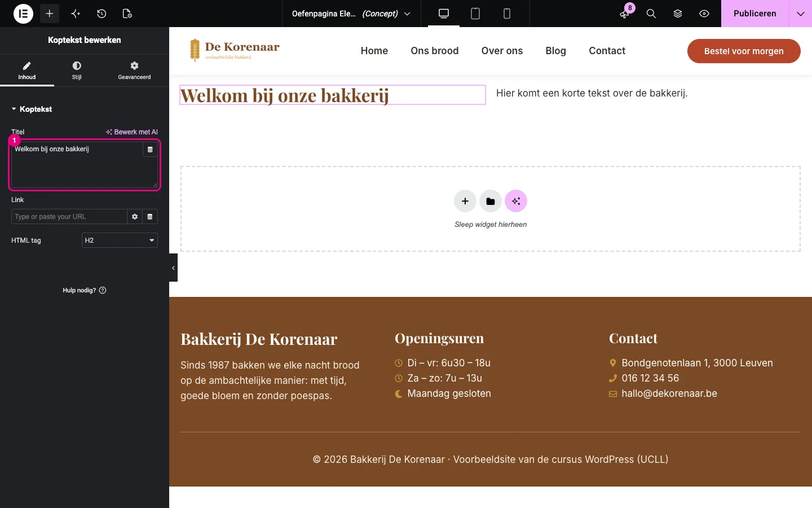The width and height of the screenshot is (812, 508).
Task: Focus the Link URL input field
Action: coord(69,217)
